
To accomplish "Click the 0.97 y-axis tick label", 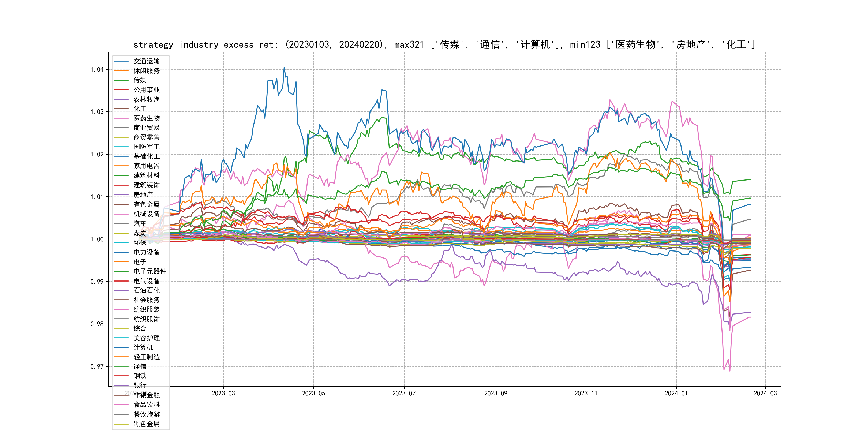I will 97,366.
